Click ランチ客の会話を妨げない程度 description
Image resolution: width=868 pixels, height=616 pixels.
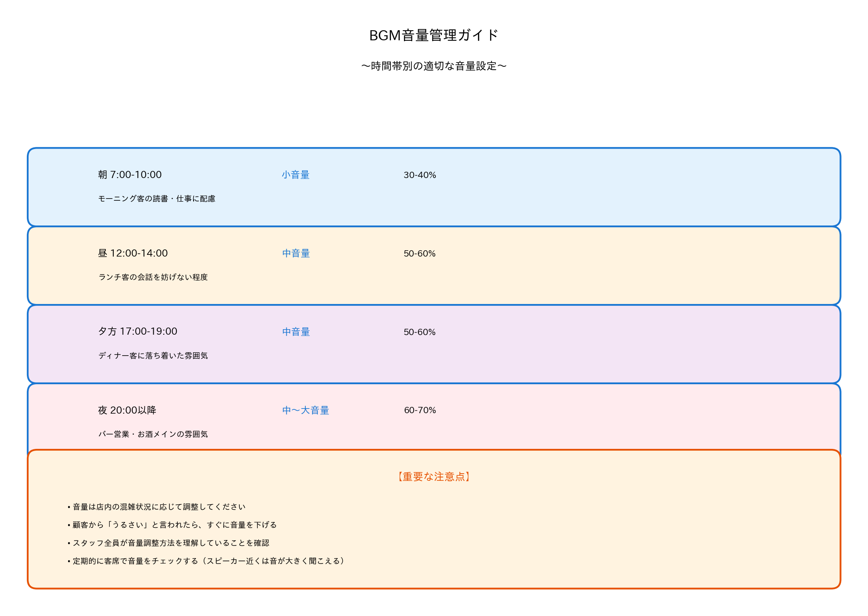[x=154, y=278]
